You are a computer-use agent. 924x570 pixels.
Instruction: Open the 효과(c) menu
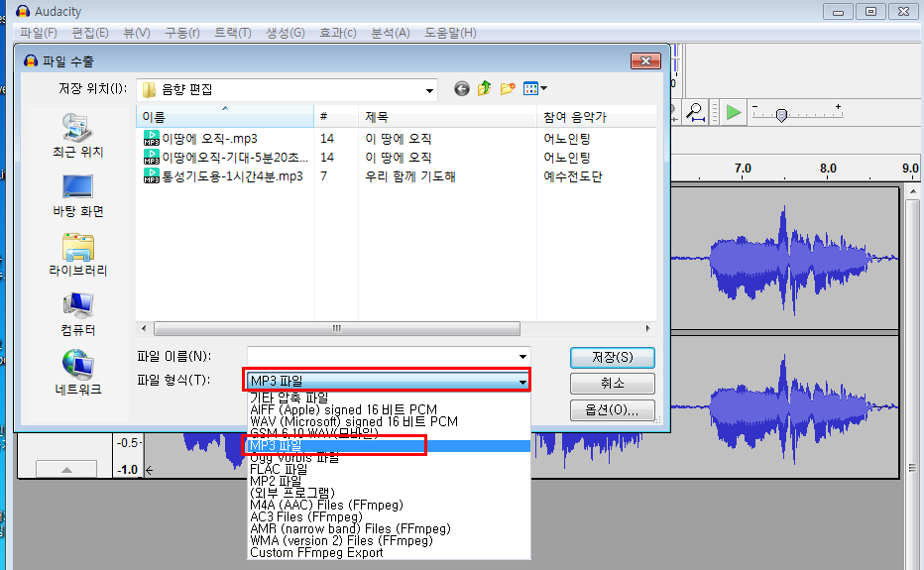338,33
